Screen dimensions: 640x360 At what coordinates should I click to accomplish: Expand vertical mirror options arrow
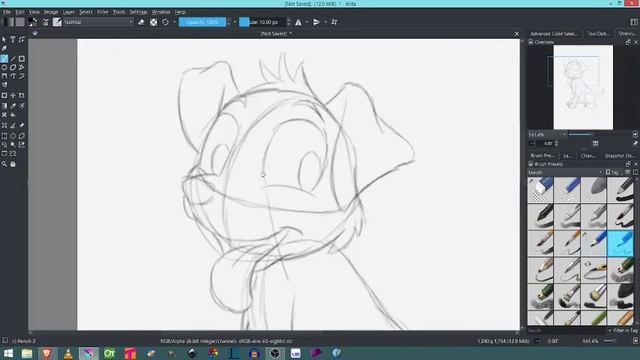[325, 22]
